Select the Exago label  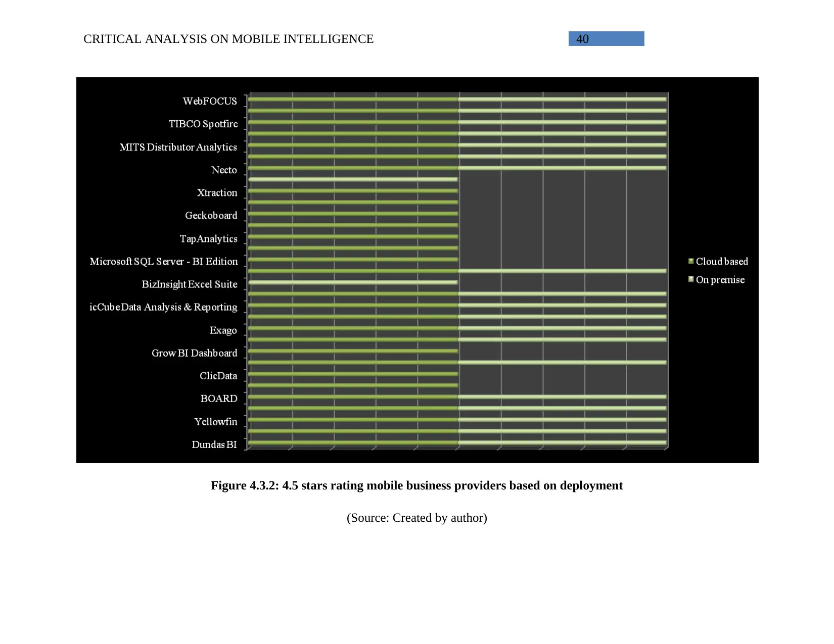pos(223,330)
